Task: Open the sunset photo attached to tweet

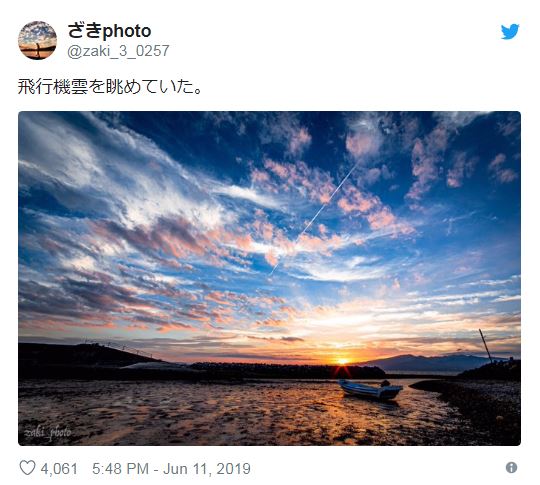Action: (x=269, y=278)
